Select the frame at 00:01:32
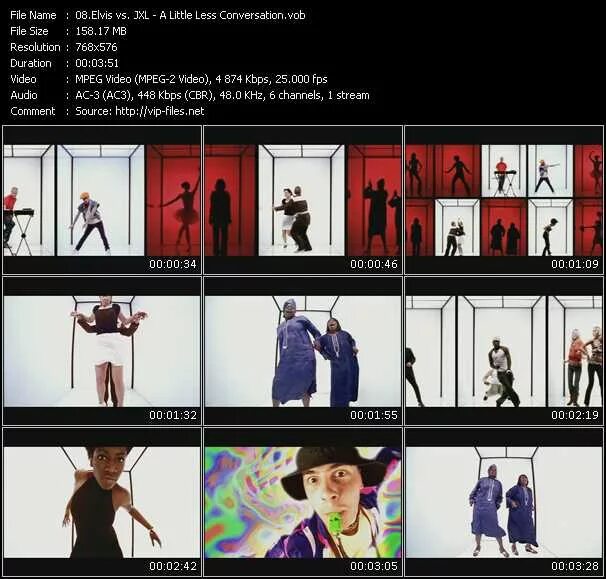This screenshot has width=606, height=579. coord(102,351)
